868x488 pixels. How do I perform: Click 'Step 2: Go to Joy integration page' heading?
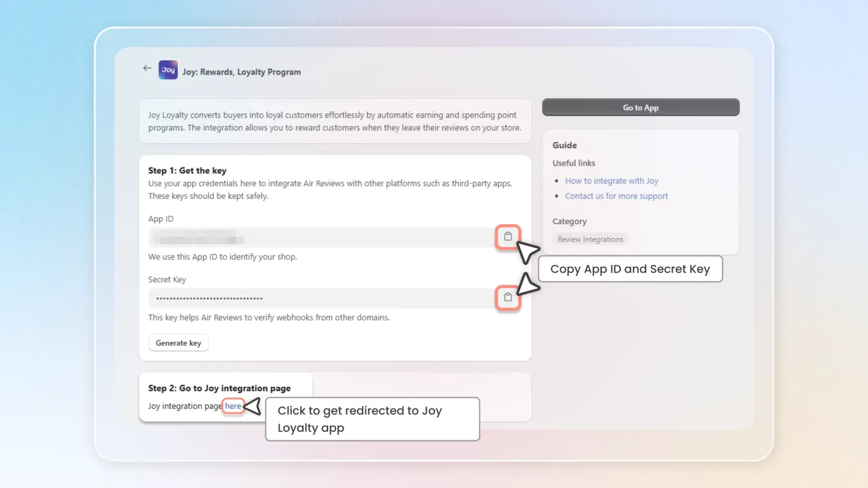point(219,388)
